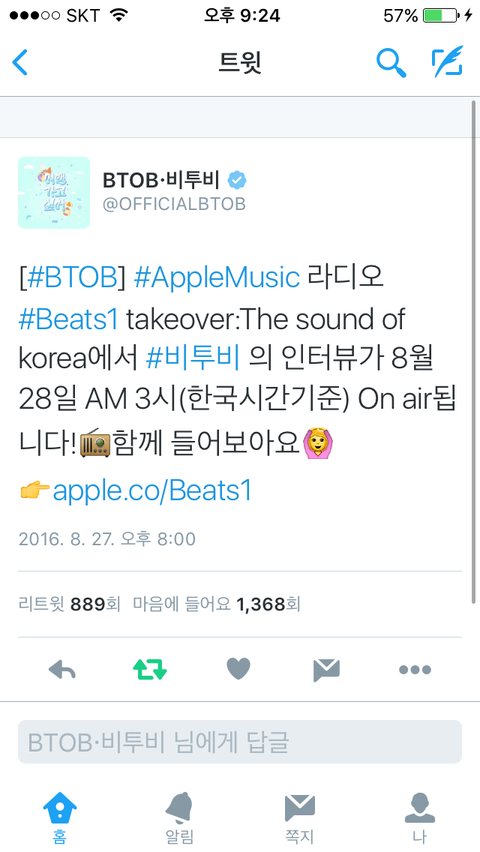480x852 pixels.
Task: Open Messages (쪽지) tab
Action: pyautogui.click(x=300, y=818)
